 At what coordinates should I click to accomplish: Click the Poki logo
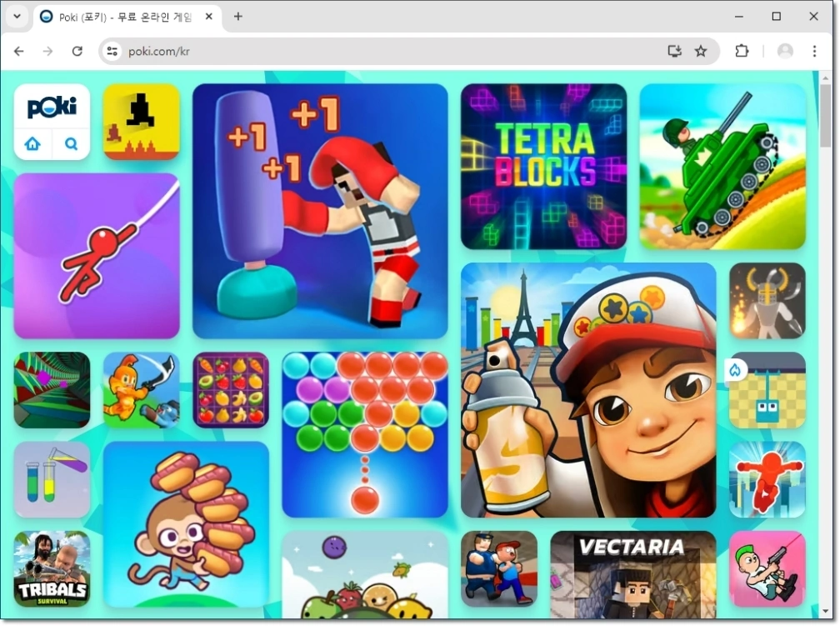coord(52,106)
